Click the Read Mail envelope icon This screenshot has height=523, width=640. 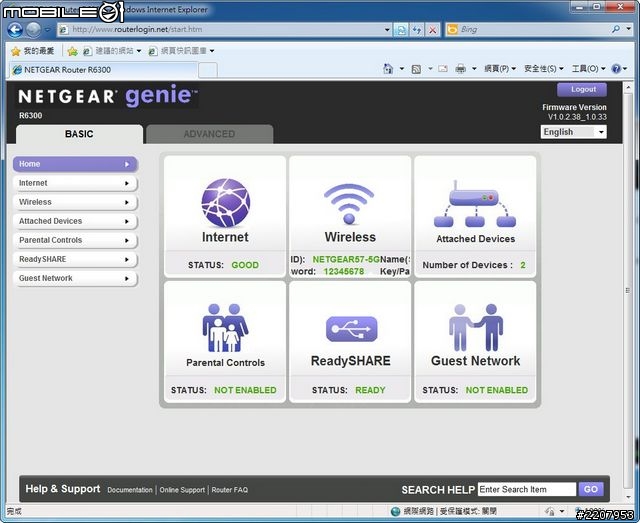tap(443, 69)
